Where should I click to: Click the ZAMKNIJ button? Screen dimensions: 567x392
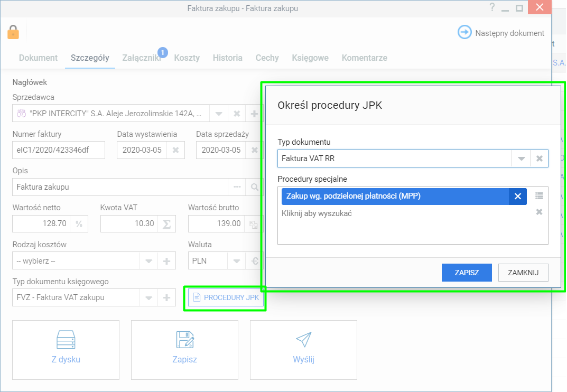click(x=523, y=273)
